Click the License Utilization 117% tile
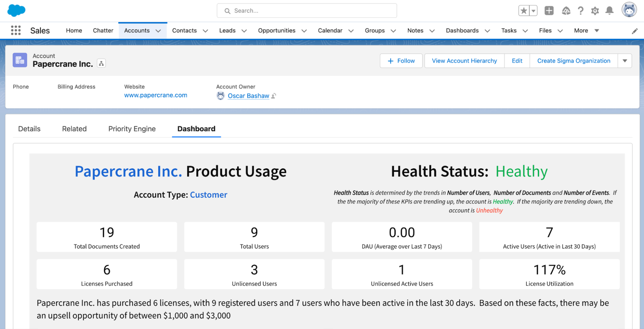 point(549,274)
